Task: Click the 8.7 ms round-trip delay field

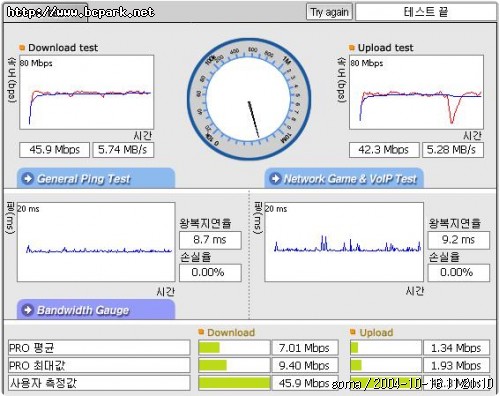Action: [210, 240]
